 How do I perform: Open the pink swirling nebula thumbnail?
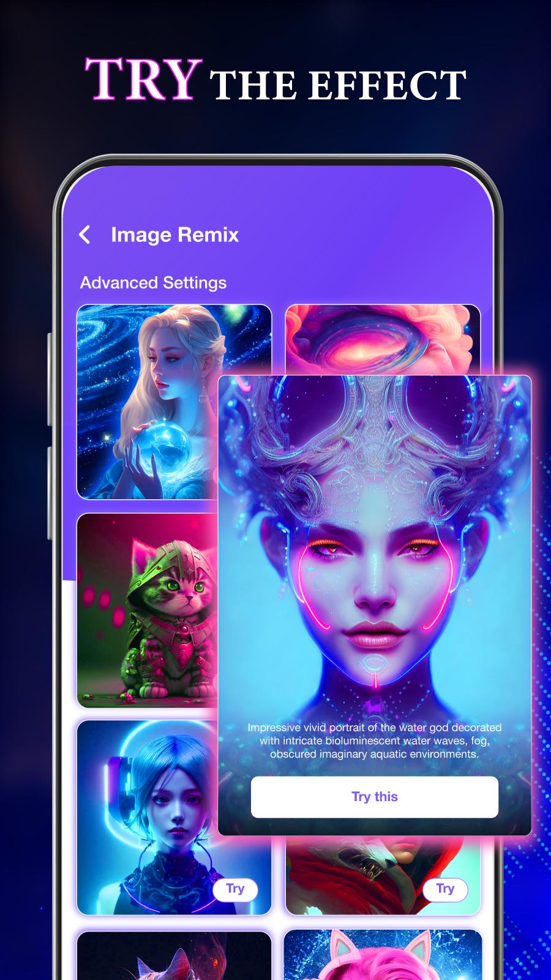(383, 340)
